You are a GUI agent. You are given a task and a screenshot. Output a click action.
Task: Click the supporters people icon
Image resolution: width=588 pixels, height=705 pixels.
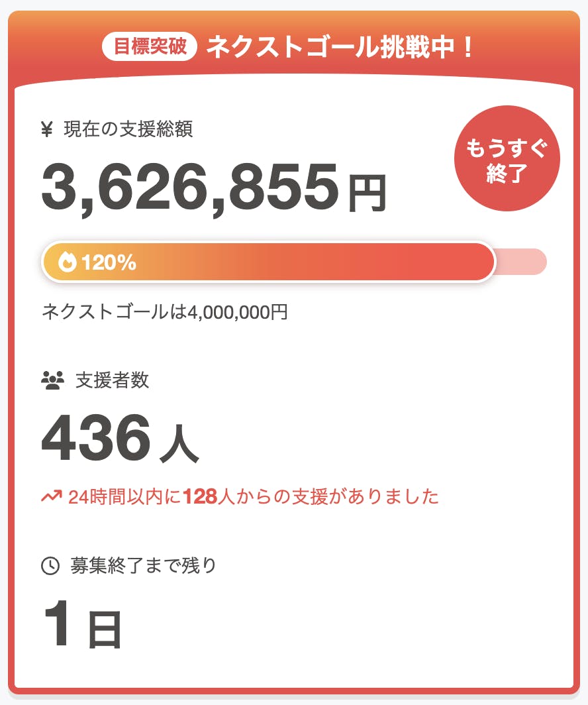52,380
